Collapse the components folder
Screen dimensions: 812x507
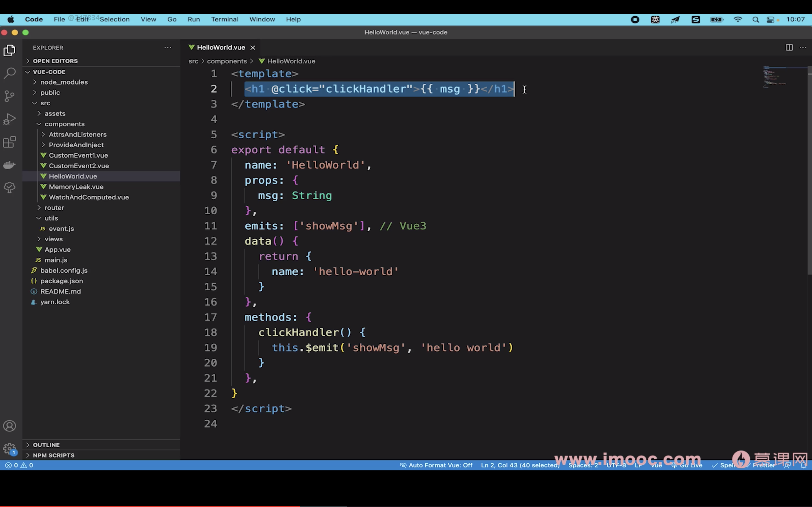pos(64,124)
